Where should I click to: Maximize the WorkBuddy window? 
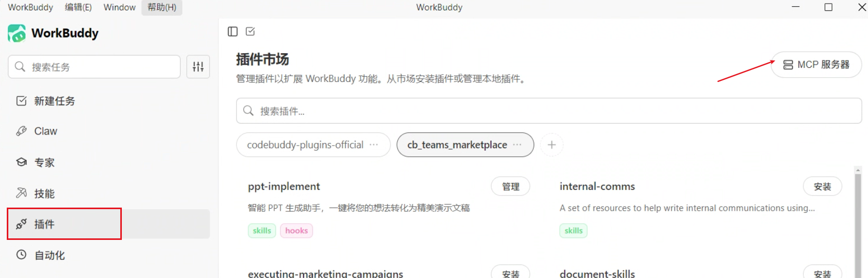(828, 7)
